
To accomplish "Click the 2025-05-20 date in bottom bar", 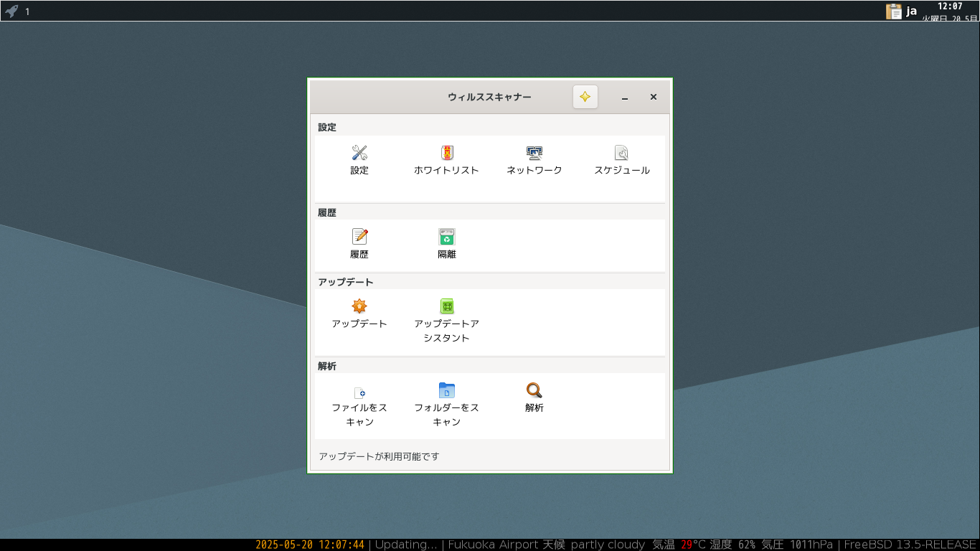I will (x=284, y=545).
